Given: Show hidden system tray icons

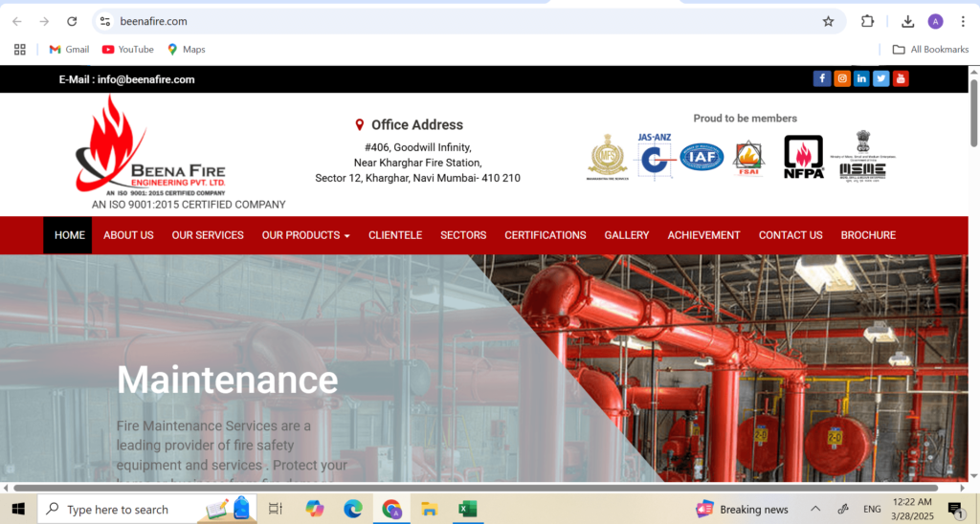Looking at the screenshot, I should pyautogui.click(x=815, y=510).
